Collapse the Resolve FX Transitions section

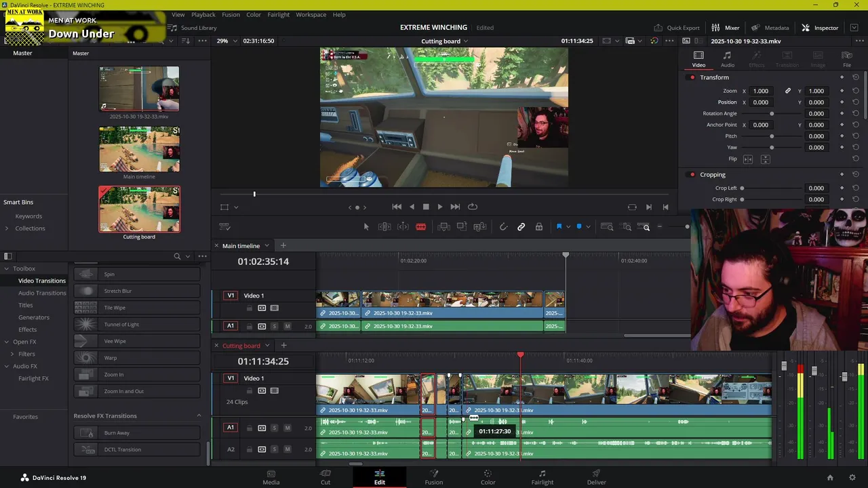pyautogui.click(x=199, y=415)
